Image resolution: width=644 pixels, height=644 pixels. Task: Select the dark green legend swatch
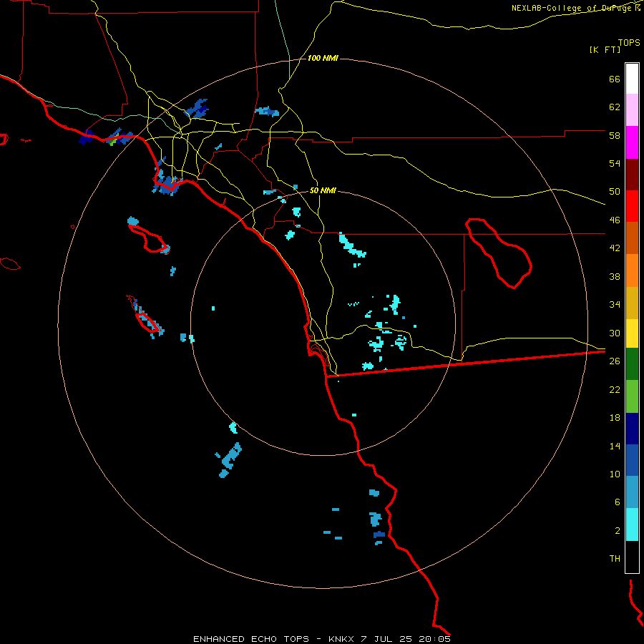click(x=632, y=364)
